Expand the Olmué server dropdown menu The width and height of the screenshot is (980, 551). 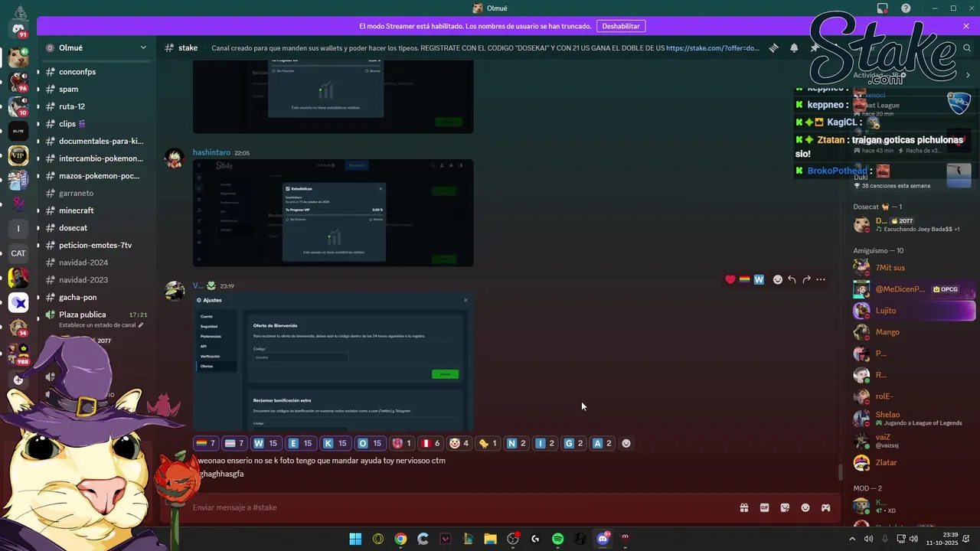[143, 47]
